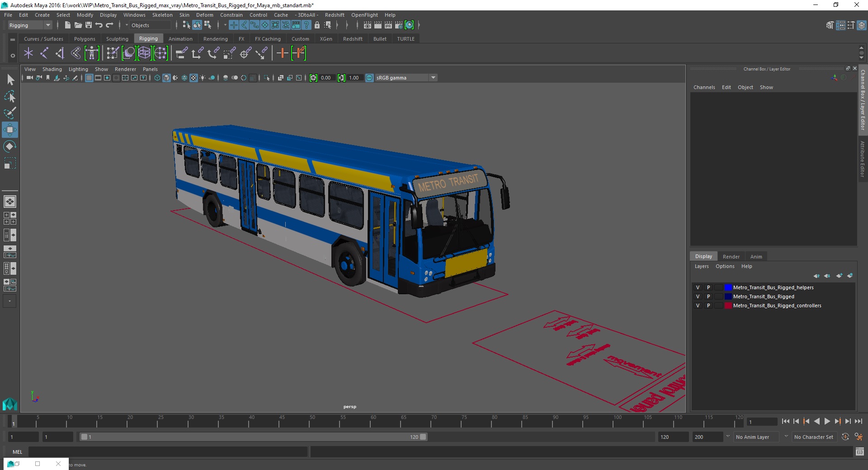
Task: Switch to the Animation shelf tab
Action: coord(180,39)
